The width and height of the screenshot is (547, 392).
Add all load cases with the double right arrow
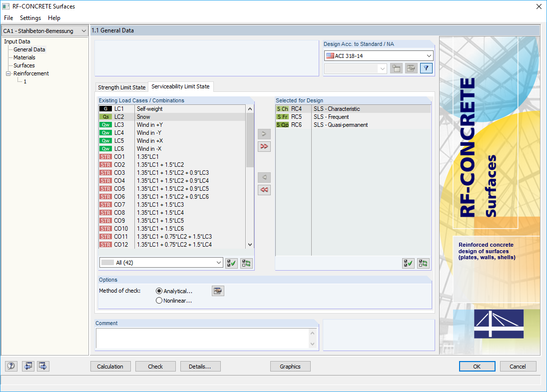[x=264, y=146]
